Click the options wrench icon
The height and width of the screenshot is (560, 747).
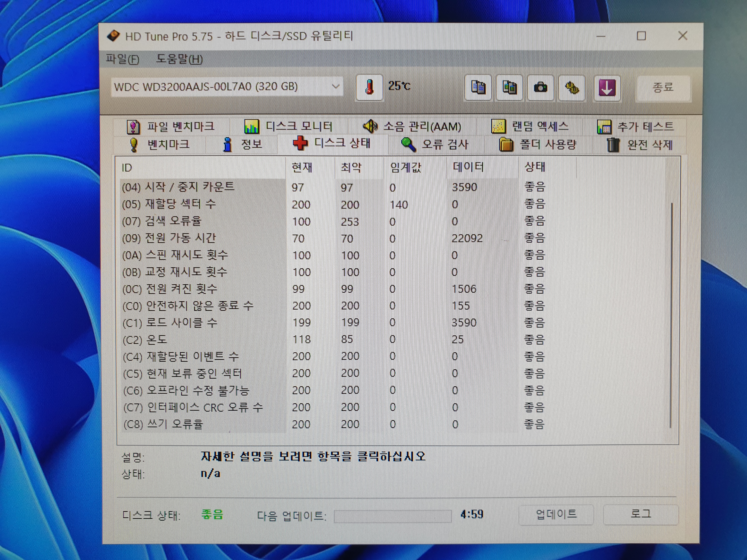click(x=572, y=88)
